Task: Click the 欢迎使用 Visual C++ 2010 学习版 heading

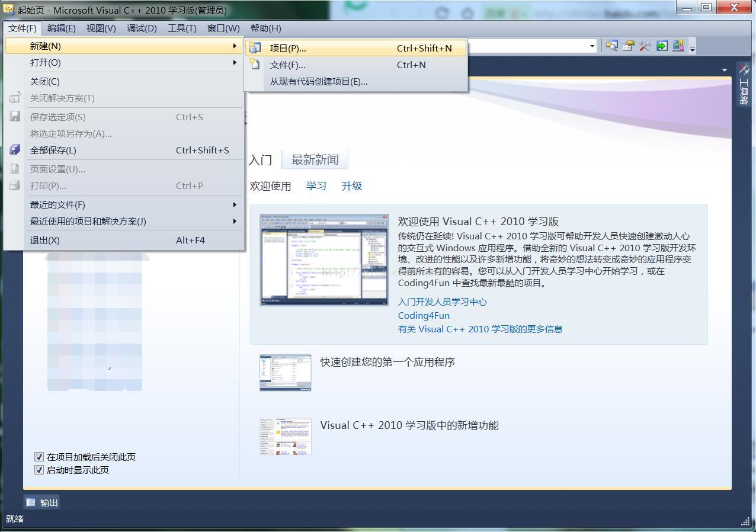Action: (x=478, y=222)
